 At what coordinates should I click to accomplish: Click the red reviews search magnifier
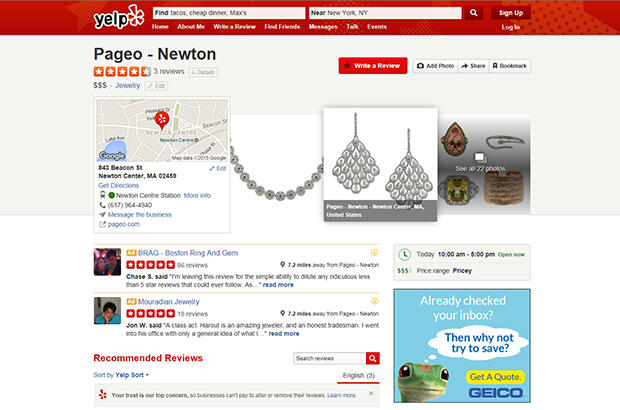pos(372,358)
